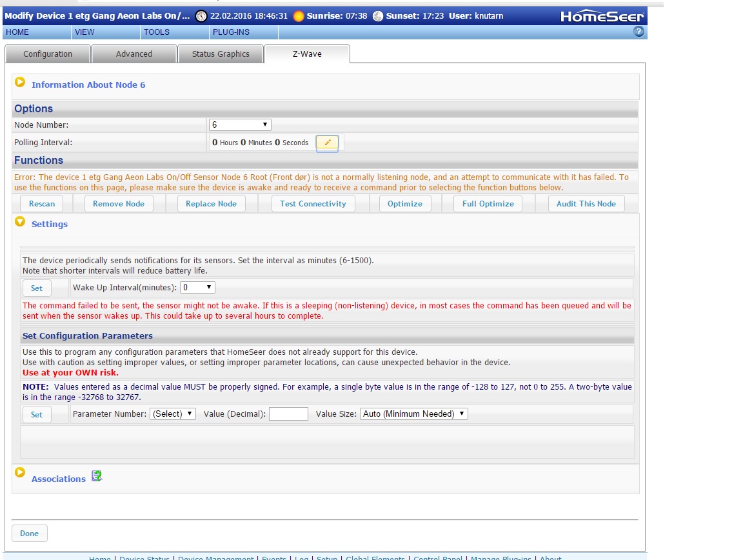Image resolution: width=743 pixels, height=560 pixels.
Task: Click the 'Use at your OWN risk.' text
Action: click(70, 373)
